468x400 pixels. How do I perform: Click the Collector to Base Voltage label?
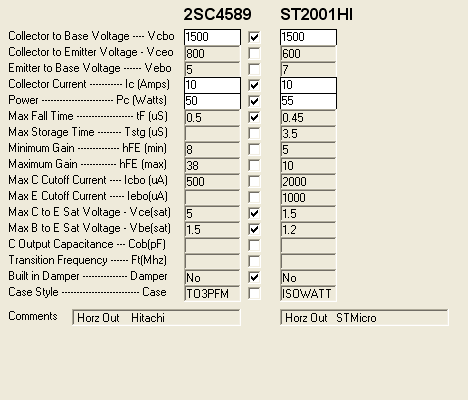[91, 36]
